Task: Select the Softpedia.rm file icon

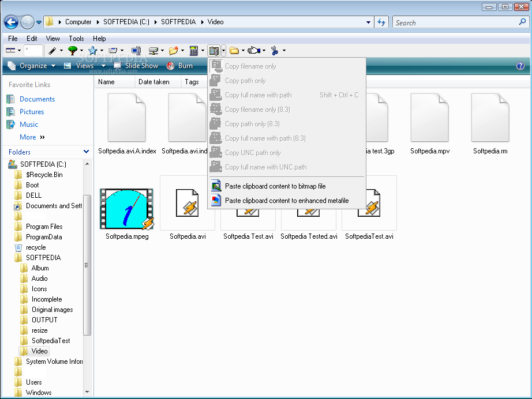Action: (x=490, y=118)
